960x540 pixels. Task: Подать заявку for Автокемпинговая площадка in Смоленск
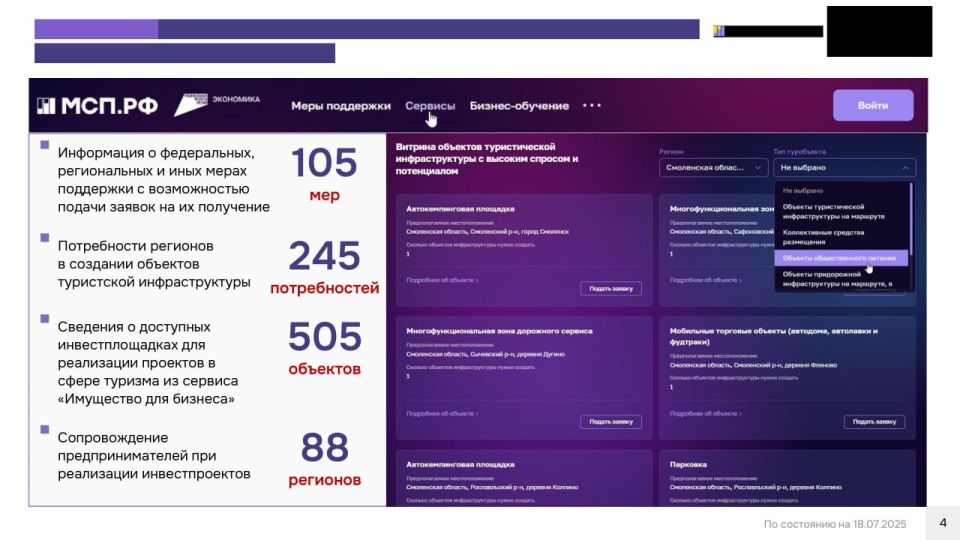(610, 288)
